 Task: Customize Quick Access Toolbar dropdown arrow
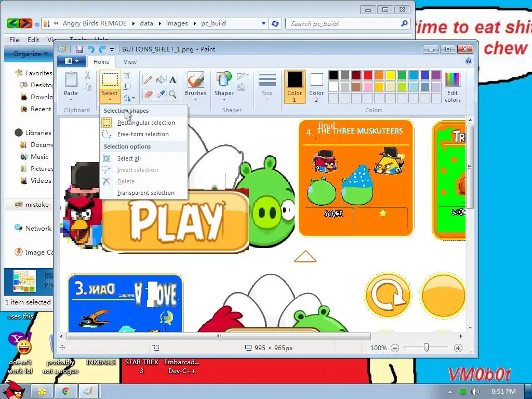click(112, 49)
